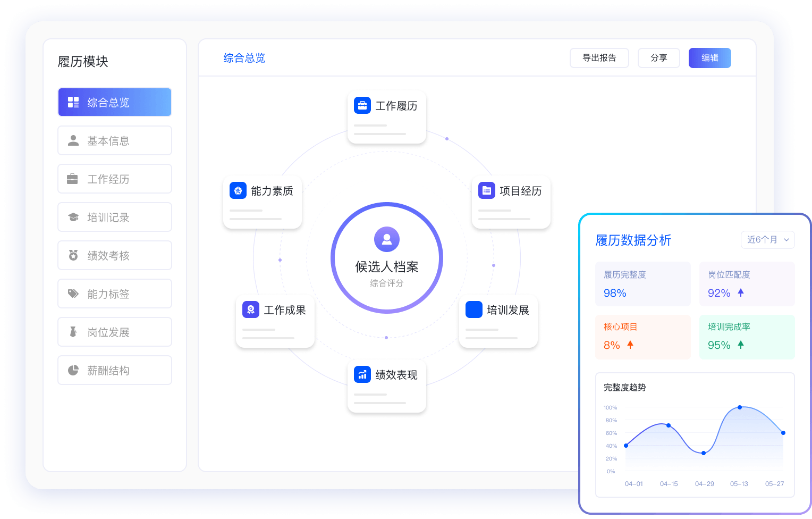
Task: Select 综合总览 in the sidebar menu
Action: 115,102
